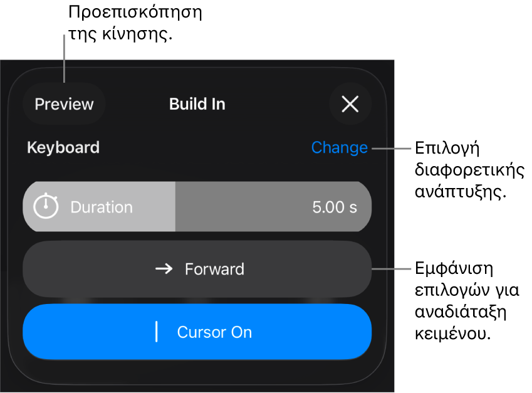Click the Keyboard effect name
The width and height of the screenshot is (532, 393).
click(63, 148)
